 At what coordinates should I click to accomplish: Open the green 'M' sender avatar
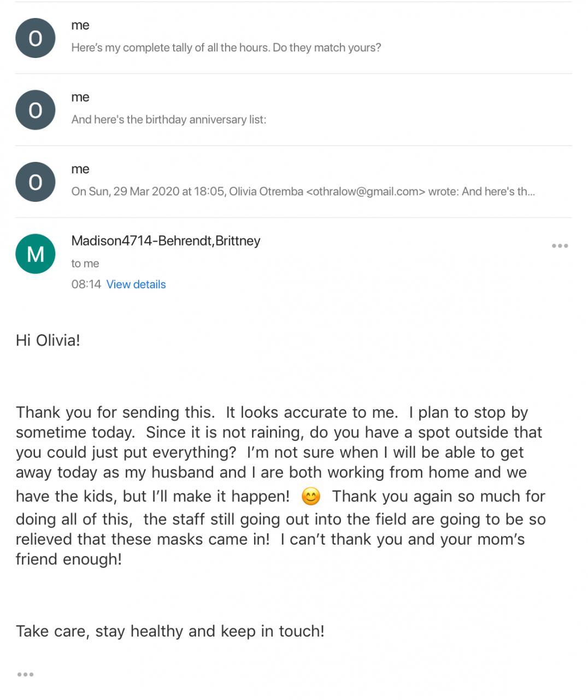(36, 254)
